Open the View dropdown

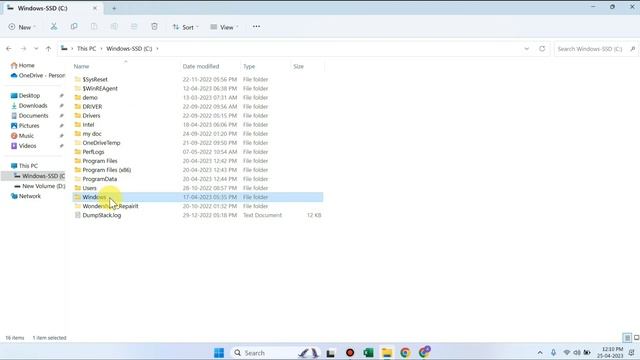224,27
